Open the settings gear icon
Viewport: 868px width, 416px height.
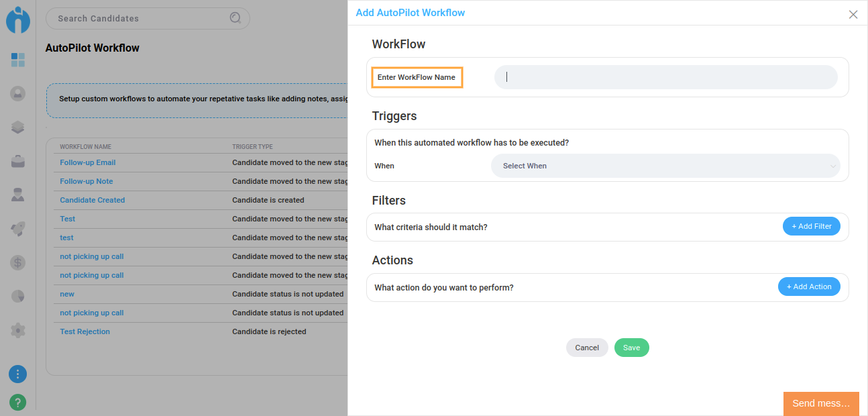coord(18,330)
